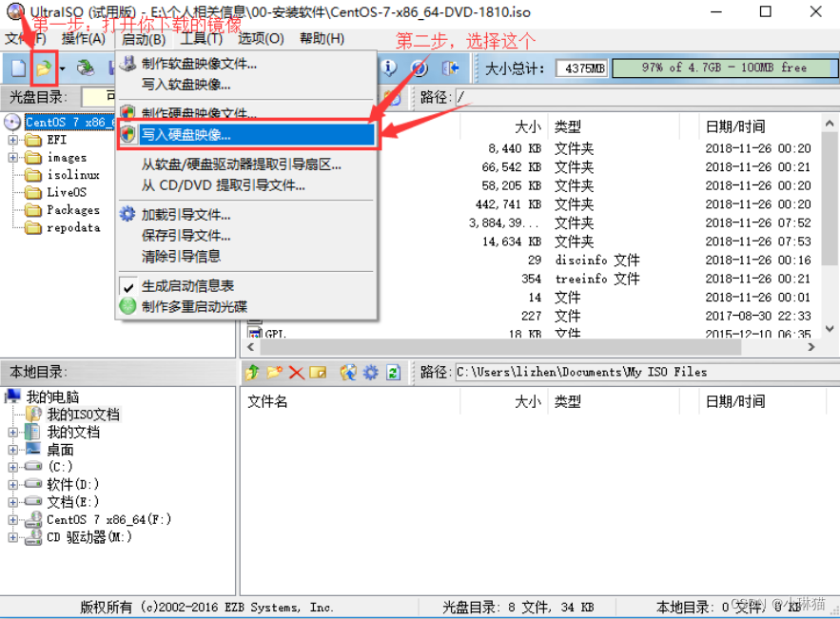Image resolution: width=840 pixels, height=619 pixels.
Task: Click the 2017-08-30 22:33 date cell
Action: coord(758,316)
